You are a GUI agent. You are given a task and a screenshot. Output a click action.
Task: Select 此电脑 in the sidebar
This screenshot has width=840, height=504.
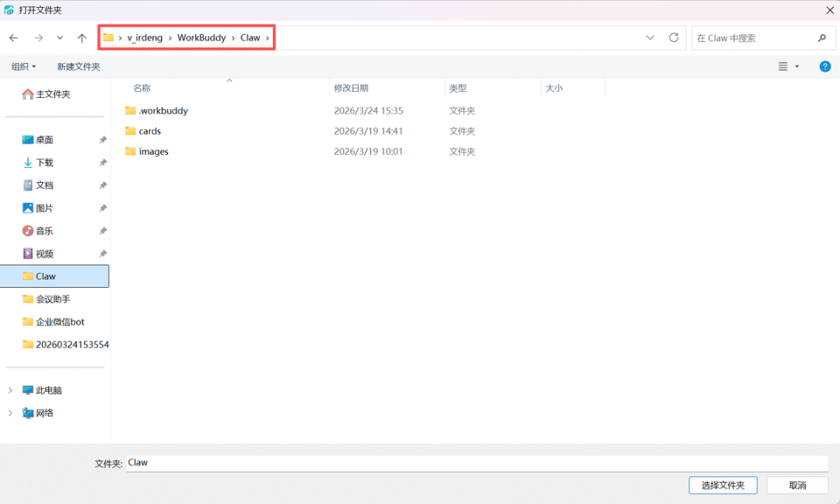tap(49, 390)
